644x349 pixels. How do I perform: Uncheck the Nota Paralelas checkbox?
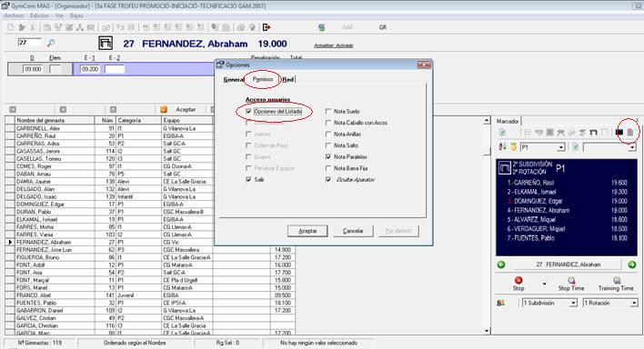pos(328,157)
